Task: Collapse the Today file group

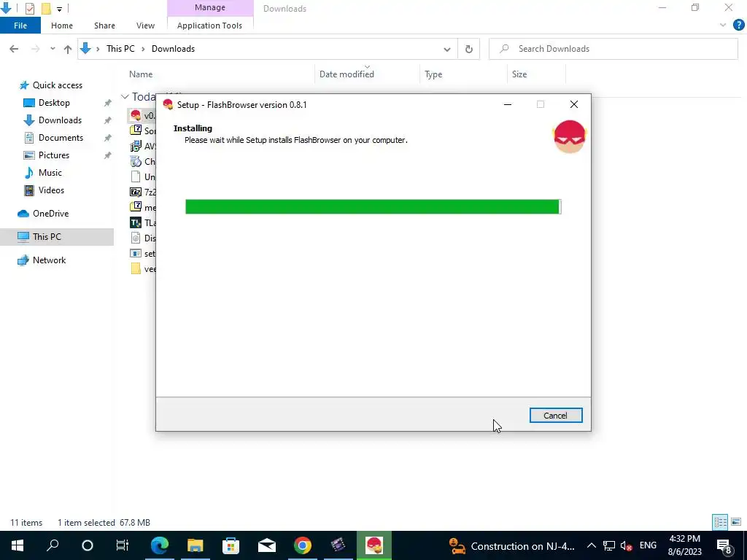Action: coord(125,97)
